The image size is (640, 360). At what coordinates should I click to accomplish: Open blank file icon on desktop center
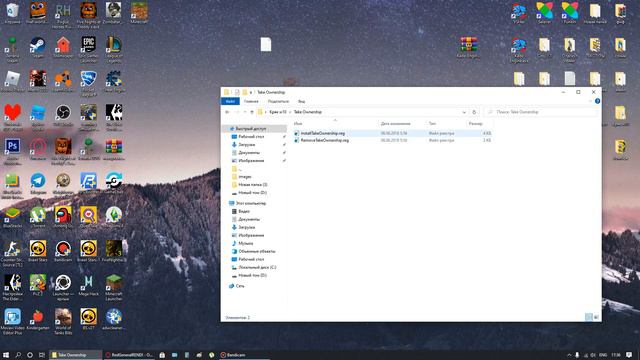[x=266, y=44]
